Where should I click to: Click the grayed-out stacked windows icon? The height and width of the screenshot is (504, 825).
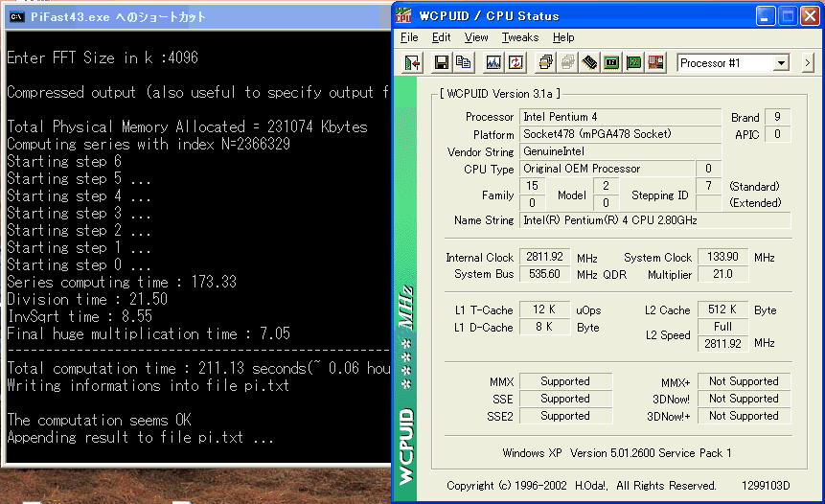point(567,63)
